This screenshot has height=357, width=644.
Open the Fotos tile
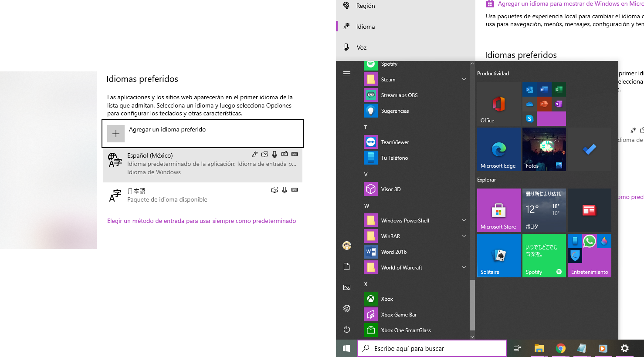544,149
